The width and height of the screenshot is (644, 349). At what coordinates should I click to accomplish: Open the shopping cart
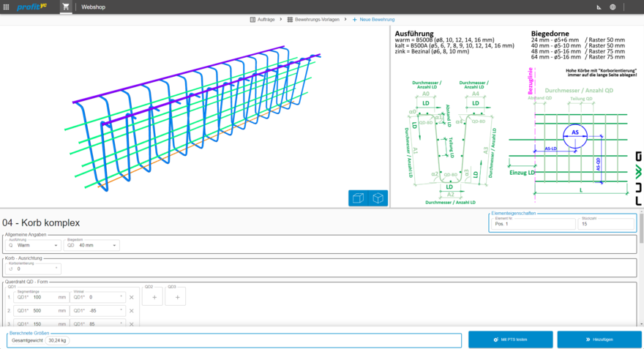tap(66, 7)
